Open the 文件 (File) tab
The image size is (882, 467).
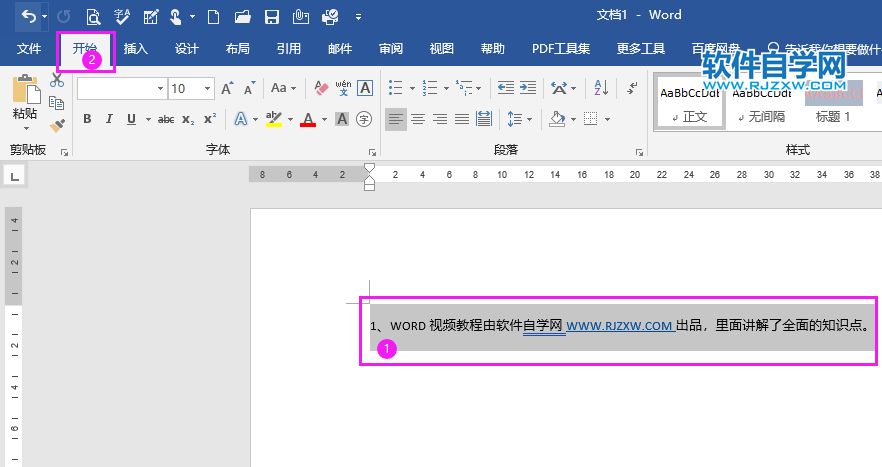point(29,48)
